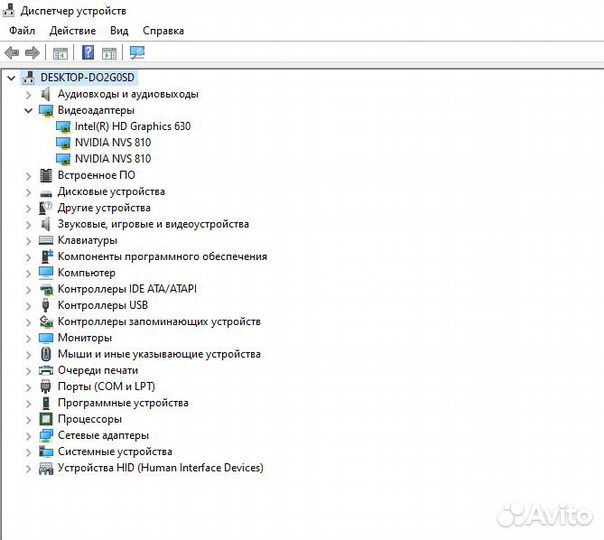The height and width of the screenshot is (540, 604).
Task: Expand the Контроллеры USB category
Action: 29,305
